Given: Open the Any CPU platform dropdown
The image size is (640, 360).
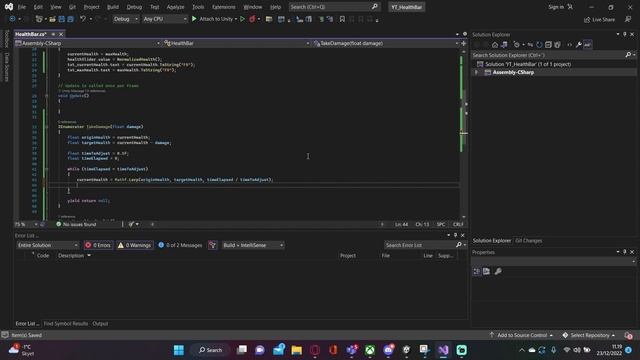Looking at the screenshot, I should click(165, 19).
